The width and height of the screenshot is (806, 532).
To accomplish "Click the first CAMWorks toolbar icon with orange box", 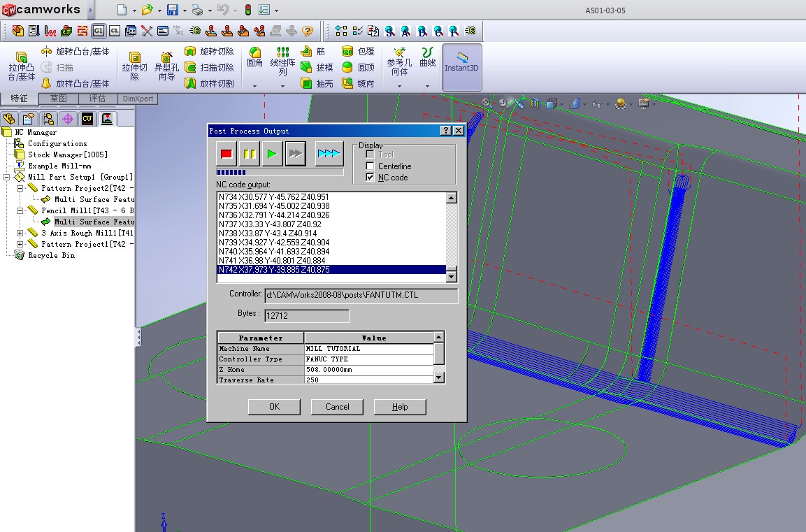I will (x=18, y=31).
